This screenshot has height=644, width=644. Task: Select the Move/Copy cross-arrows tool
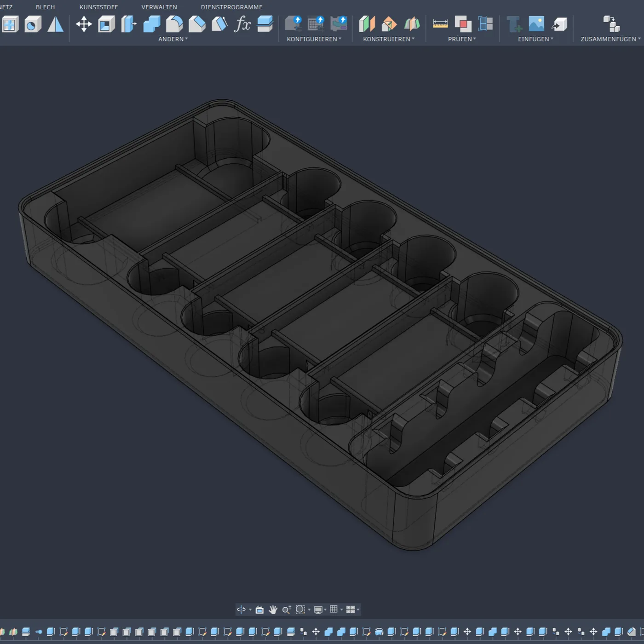tap(84, 24)
